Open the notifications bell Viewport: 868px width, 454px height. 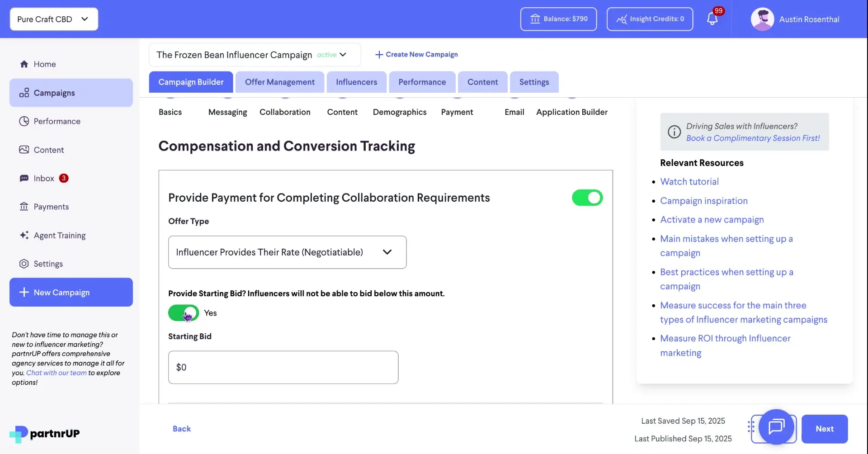tap(713, 19)
